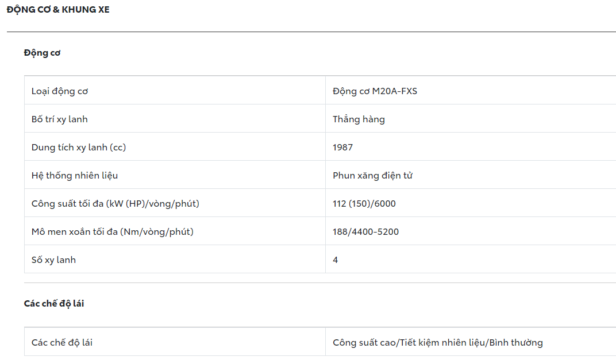The image size is (616, 364).
Task: Click the 188/4400-5200 torque value
Action: coord(365,231)
